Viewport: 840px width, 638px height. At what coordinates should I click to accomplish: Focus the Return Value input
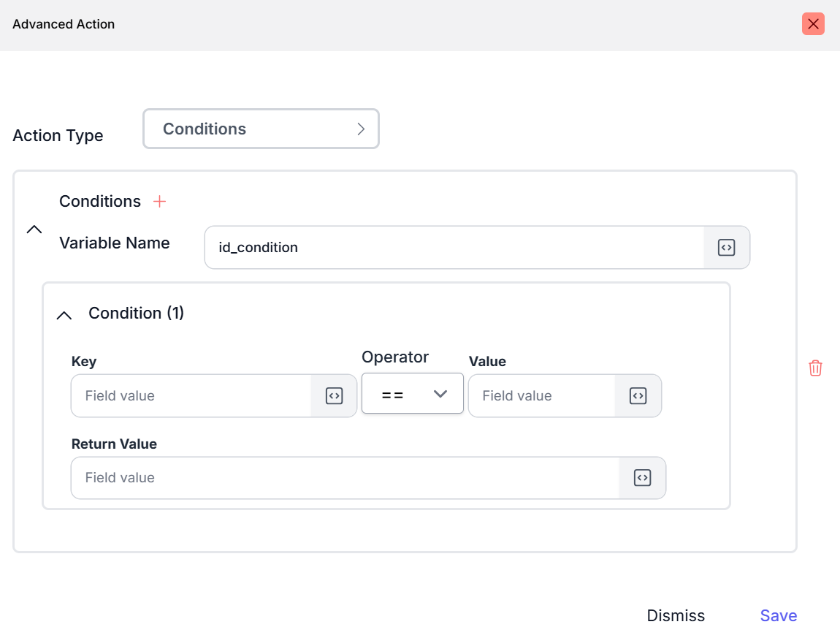345,478
